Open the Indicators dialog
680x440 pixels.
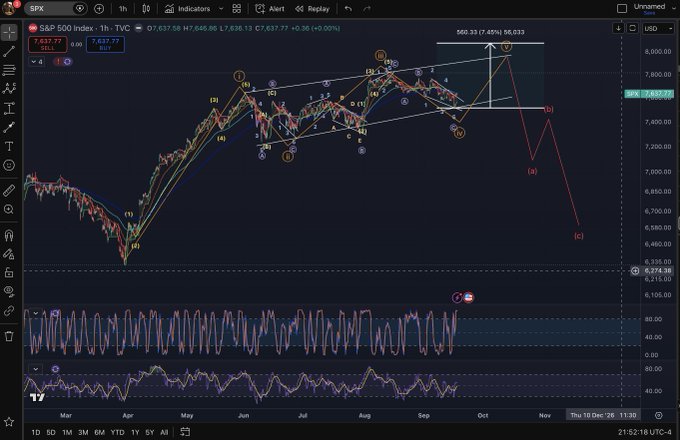point(187,9)
